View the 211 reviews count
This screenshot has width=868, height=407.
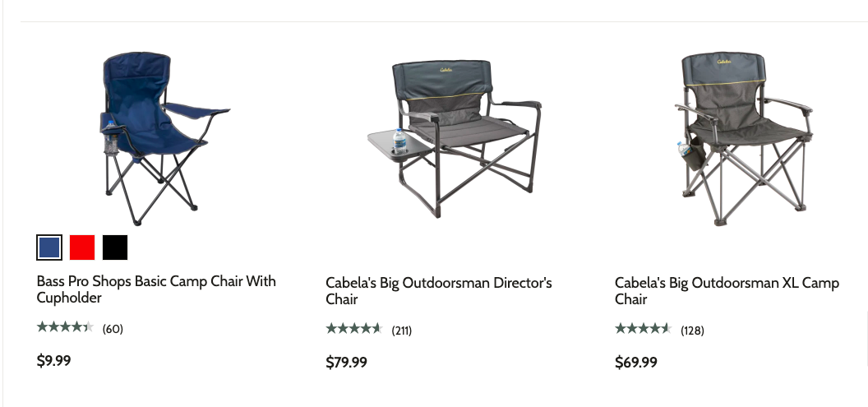point(402,331)
